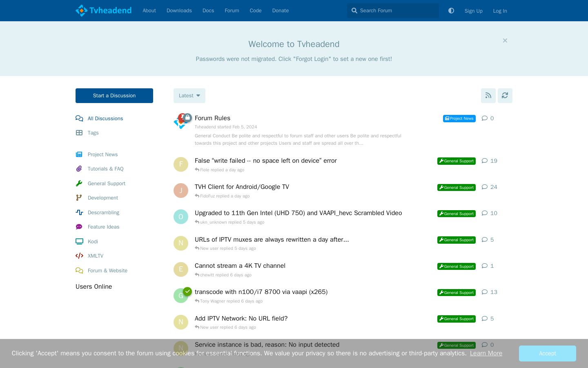Open the Latest sort dropdown
The width and height of the screenshot is (588, 368).
189,96
